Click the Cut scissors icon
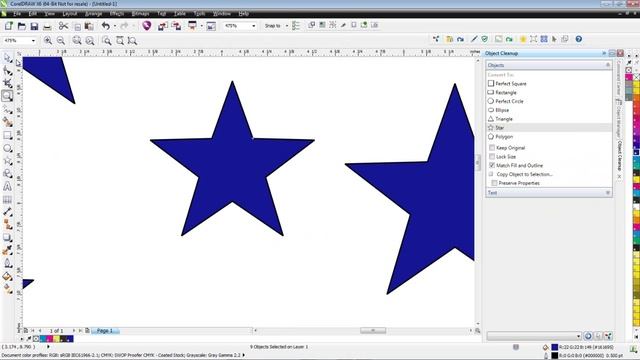 point(63,26)
